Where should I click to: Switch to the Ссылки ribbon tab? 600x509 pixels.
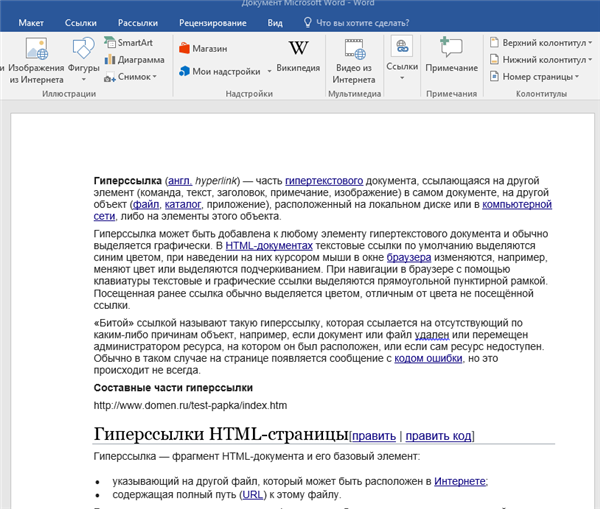(x=81, y=23)
